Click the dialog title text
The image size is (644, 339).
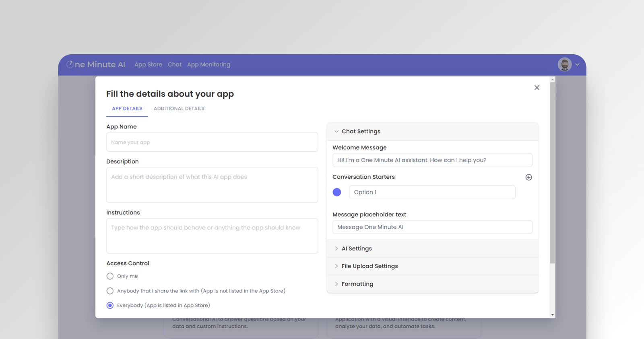(x=170, y=94)
